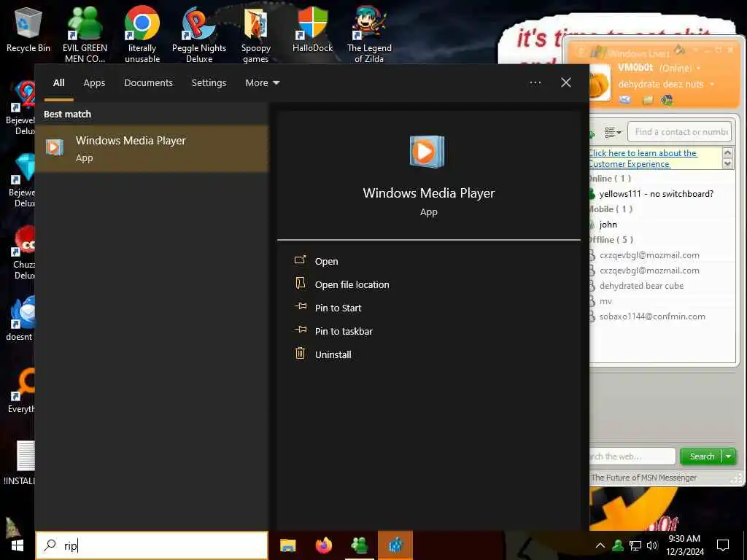Open the dehydrate deez nuts personal message dropdown
The image size is (747, 560).
[x=712, y=85]
